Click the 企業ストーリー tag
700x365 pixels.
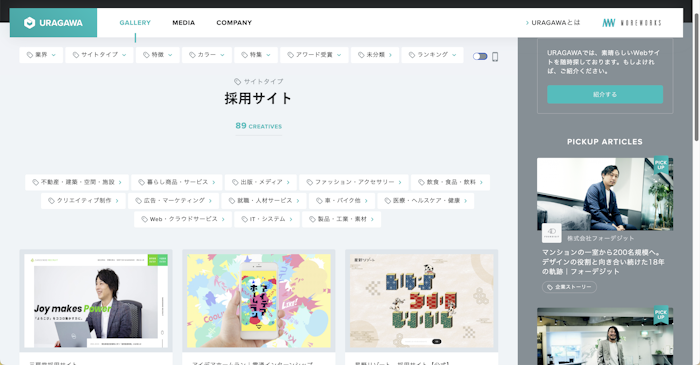[x=569, y=287]
